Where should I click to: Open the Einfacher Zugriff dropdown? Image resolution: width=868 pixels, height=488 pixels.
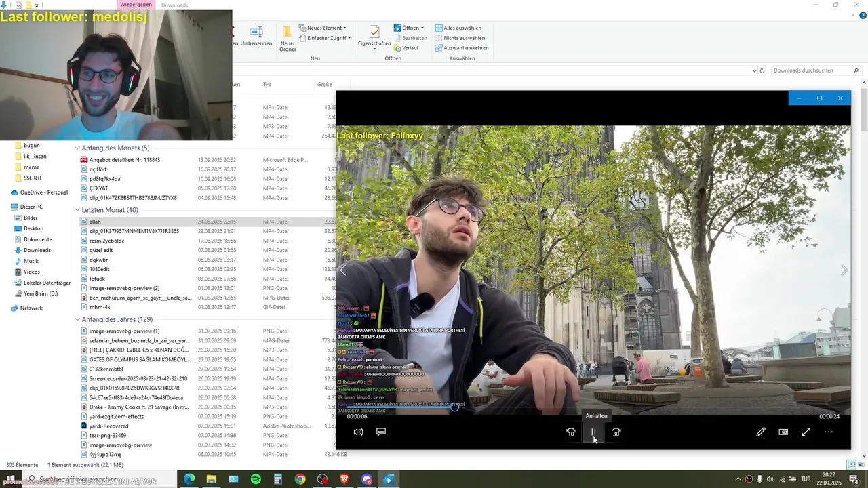click(x=325, y=38)
